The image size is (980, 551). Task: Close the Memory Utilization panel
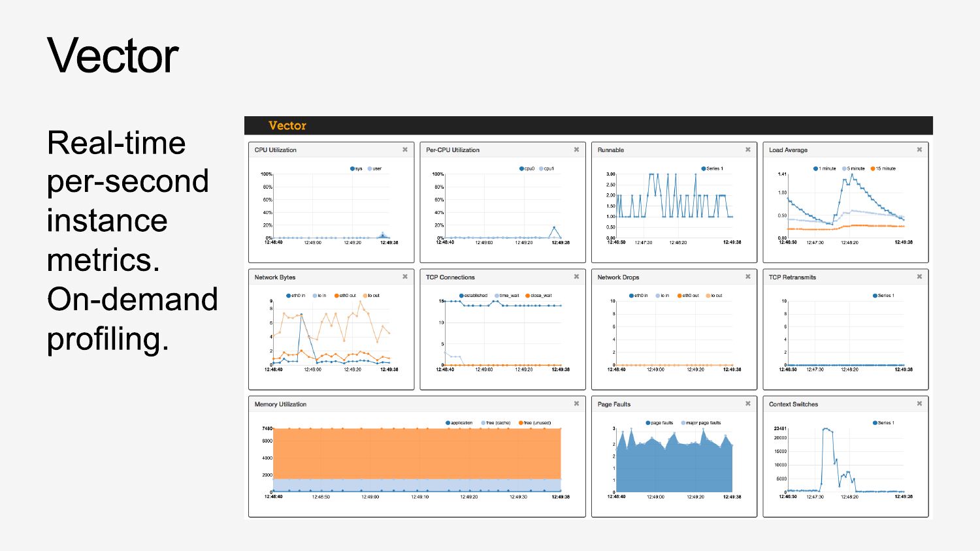tap(576, 403)
